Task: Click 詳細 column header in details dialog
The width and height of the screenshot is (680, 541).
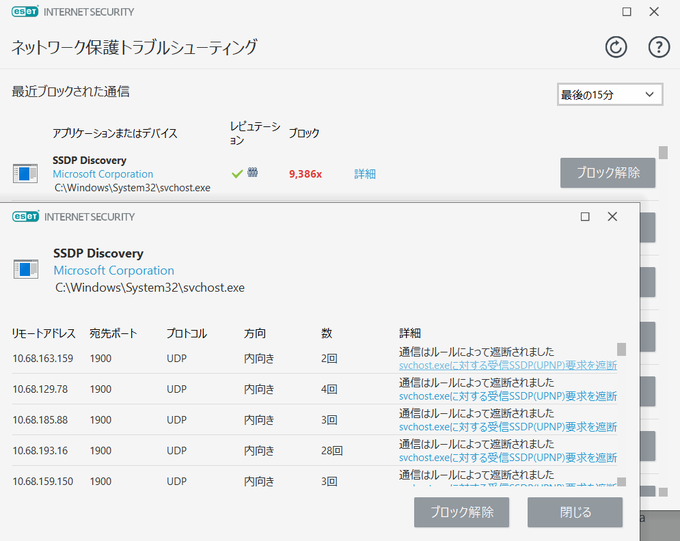Action: (410, 333)
